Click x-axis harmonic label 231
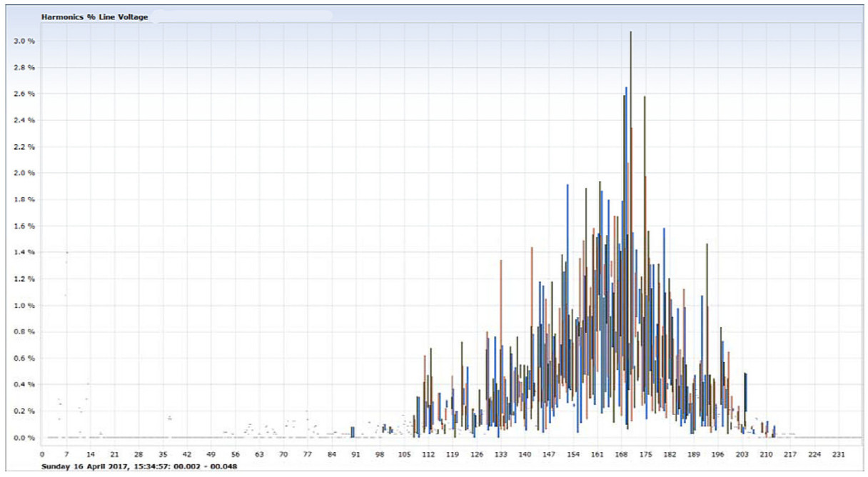The image size is (868, 477). pos(839,453)
